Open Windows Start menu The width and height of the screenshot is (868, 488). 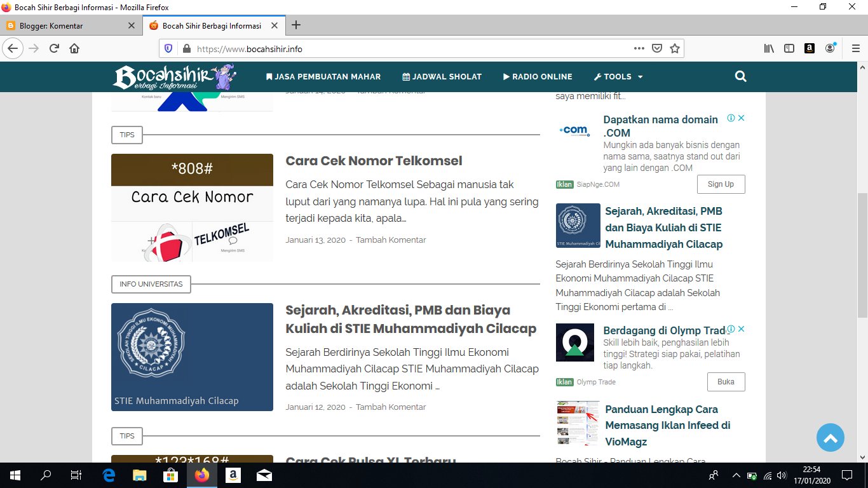tap(15, 475)
